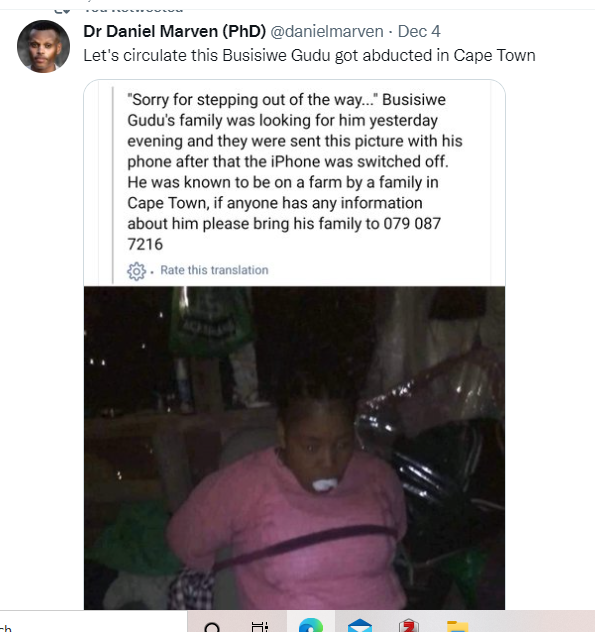Screen dimensions: 595x632
Task: Click the Dr Daniel Marven (PhD) name
Action: tap(175, 31)
